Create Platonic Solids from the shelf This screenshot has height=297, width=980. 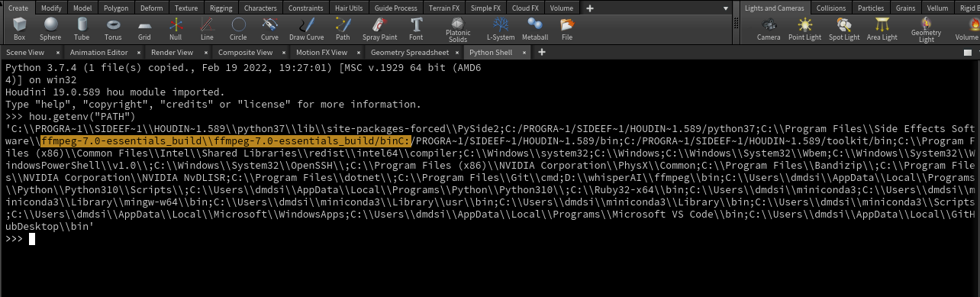[x=458, y=31]
